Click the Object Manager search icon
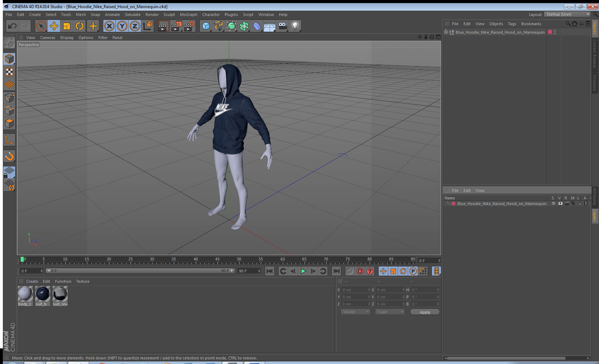Image resolution: width=599 pixels, height=364 pixels. pos(568,24)
